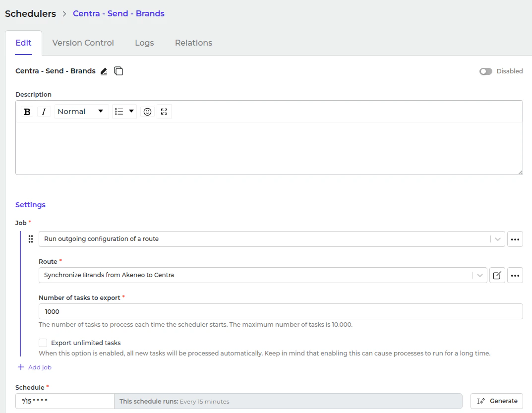
Task: Click 'Every 15 minutes' schedule text
Action: (x=205, y=402)
